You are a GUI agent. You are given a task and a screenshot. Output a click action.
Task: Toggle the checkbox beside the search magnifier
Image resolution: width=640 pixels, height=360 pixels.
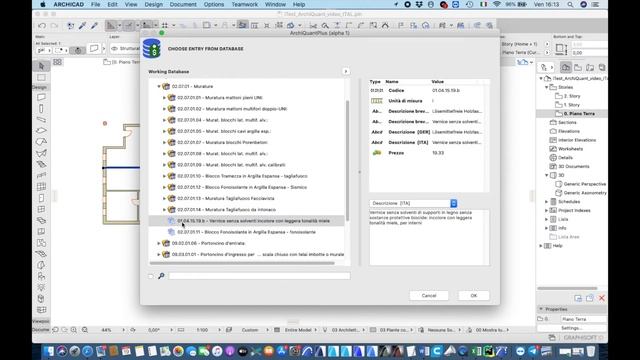pyautogui.click(x=151, y=276)
